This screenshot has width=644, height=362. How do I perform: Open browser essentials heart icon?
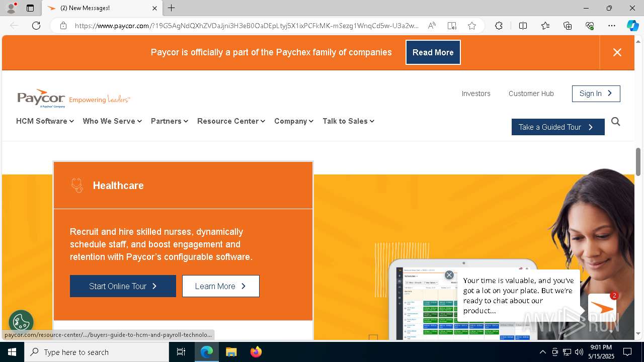[x=590, y=26]
